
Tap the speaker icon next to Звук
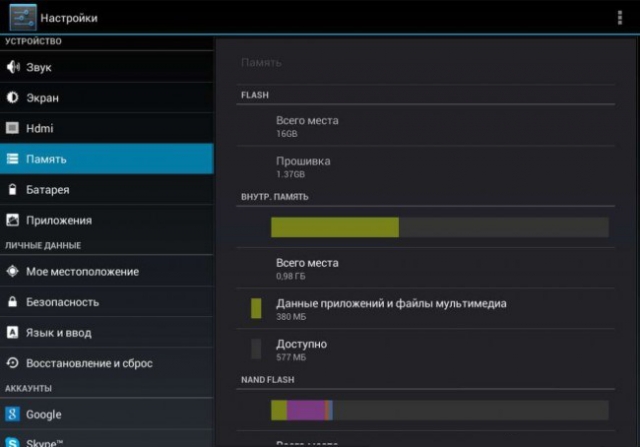pos(13,67)
